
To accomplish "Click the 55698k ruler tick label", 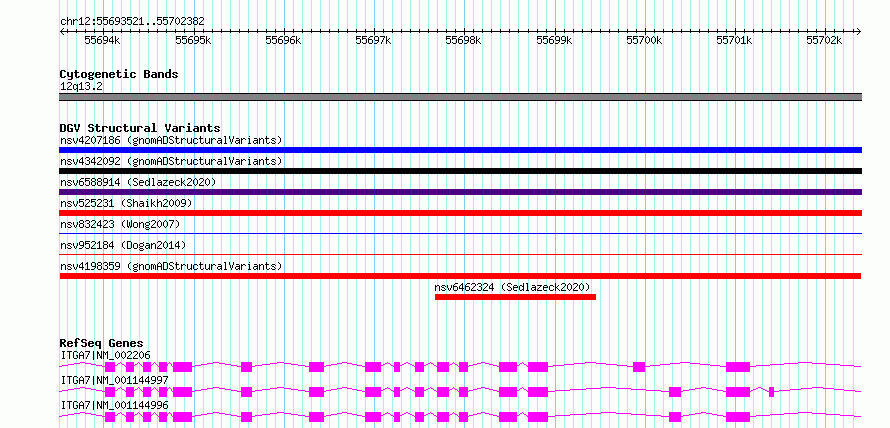I will coord(464,40).
